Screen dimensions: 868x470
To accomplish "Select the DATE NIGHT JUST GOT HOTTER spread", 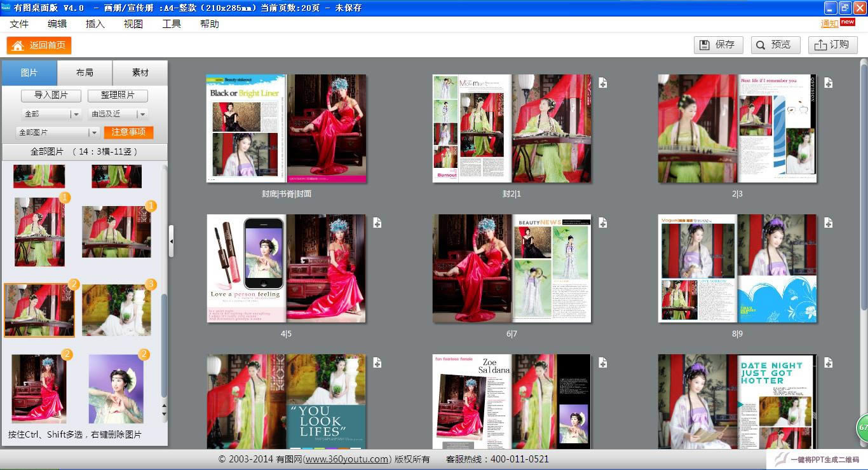I will 737,402.
